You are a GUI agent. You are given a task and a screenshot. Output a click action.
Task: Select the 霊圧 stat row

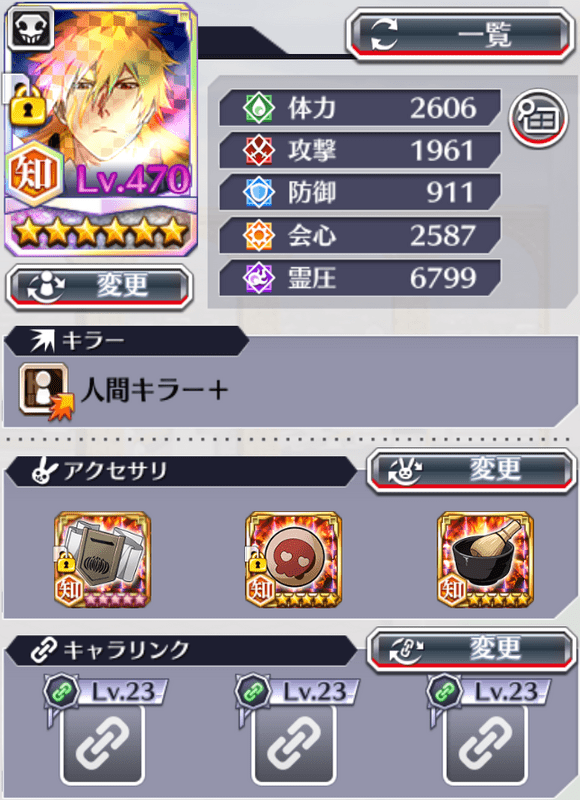pyautogui.click(x=360, y=278)
